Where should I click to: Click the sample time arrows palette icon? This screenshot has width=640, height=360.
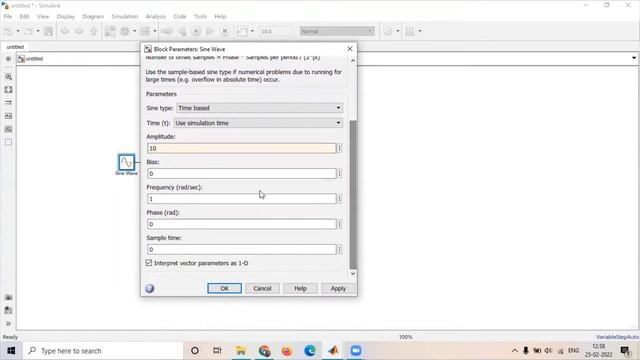pyautogui.click(x=9, y=103)
